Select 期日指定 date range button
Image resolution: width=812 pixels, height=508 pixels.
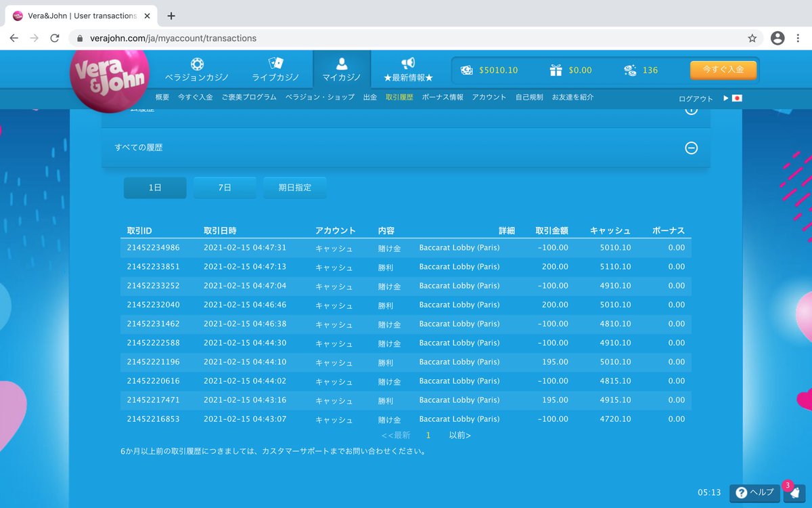coord(295,188)
